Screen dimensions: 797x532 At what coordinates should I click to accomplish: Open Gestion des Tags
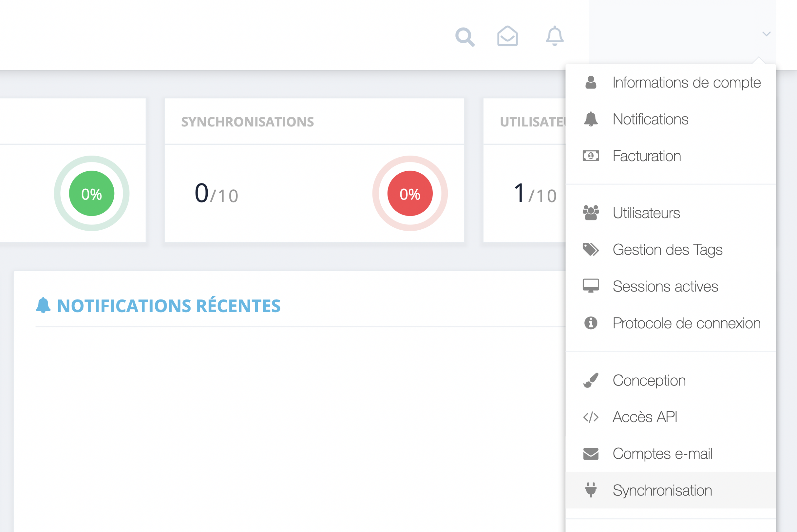pos(670,250)
